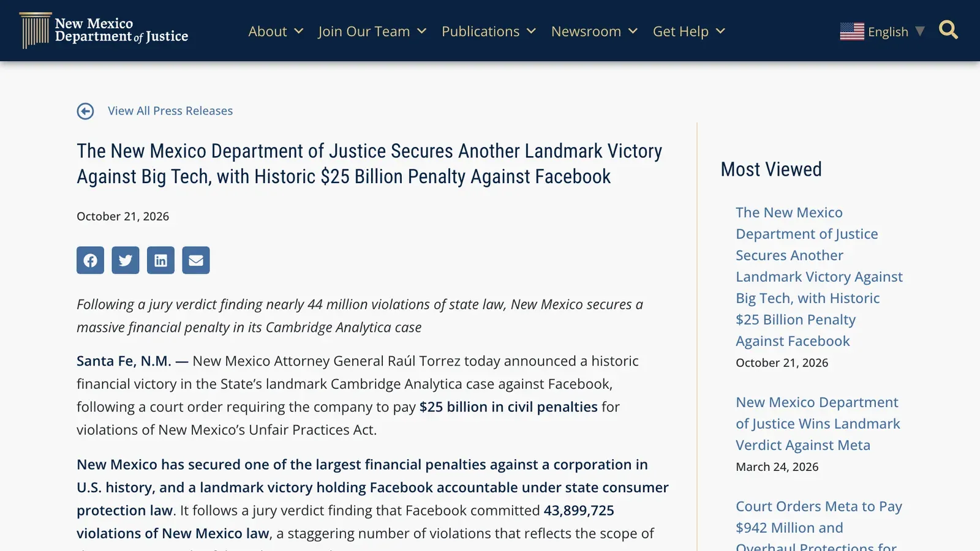Click the italic subheading about jury verdict
980x551 pixels.
(360, 316)
